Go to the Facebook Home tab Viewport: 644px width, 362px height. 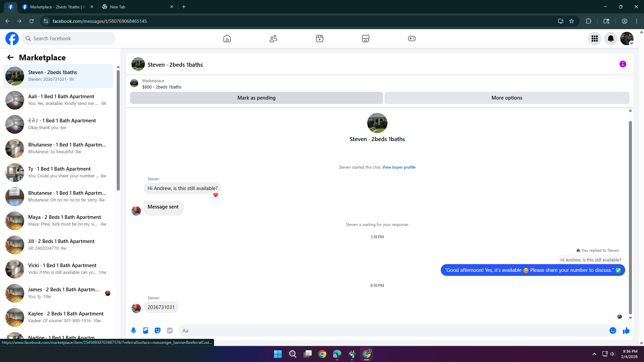pos(227,39)
